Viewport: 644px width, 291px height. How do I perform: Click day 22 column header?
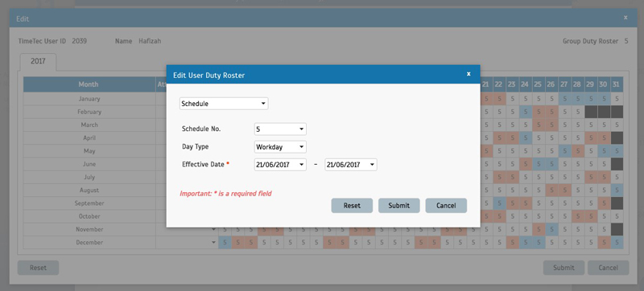(x=498, y=84)
